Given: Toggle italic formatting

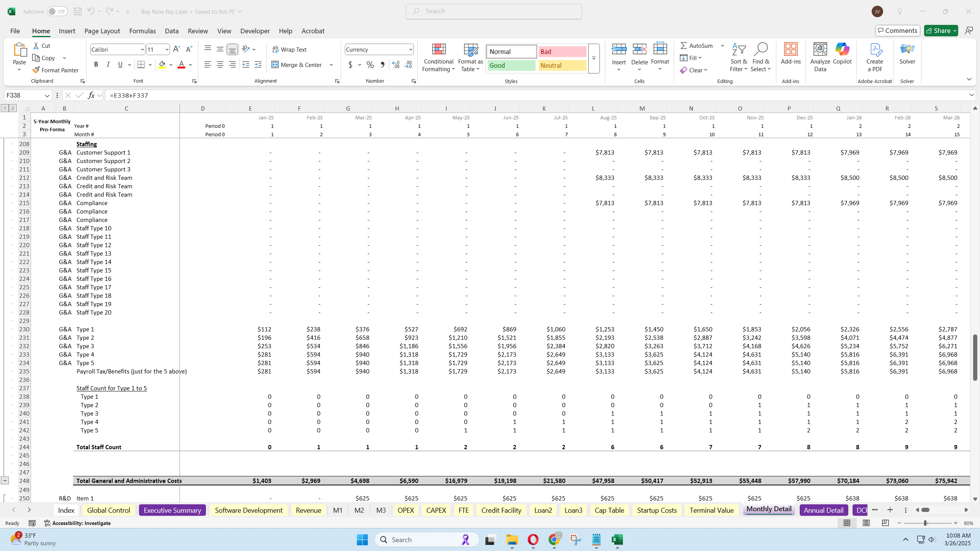Looking at the screenshot, I should tap(108, 64).
